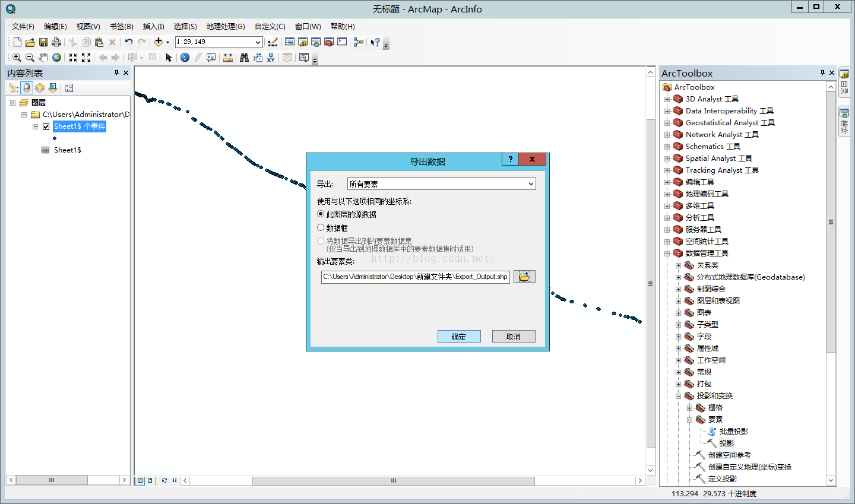Viewport: 855px width, 504px height.
Task: Expand the 3D Analyst toolbox
Action: click(x=667, y=99)
